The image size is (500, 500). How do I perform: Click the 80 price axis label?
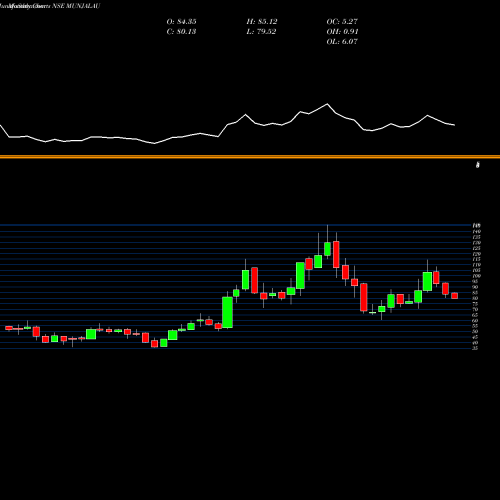(x=475, y=298)
